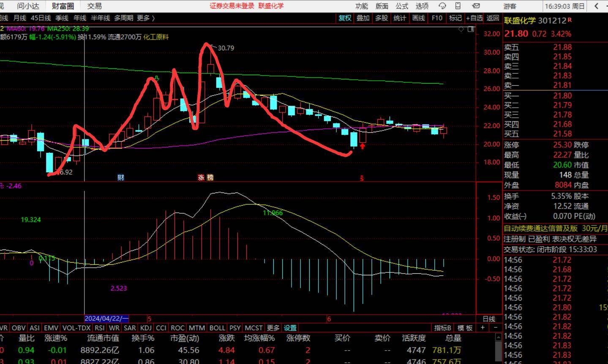Sort by the 活跃度 column header
Viewport: 608px width, 364px height.
click(414, 338)
